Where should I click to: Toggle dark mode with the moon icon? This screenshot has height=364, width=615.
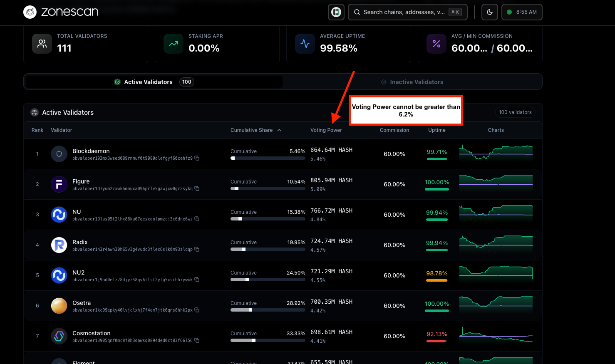(490, 12)
